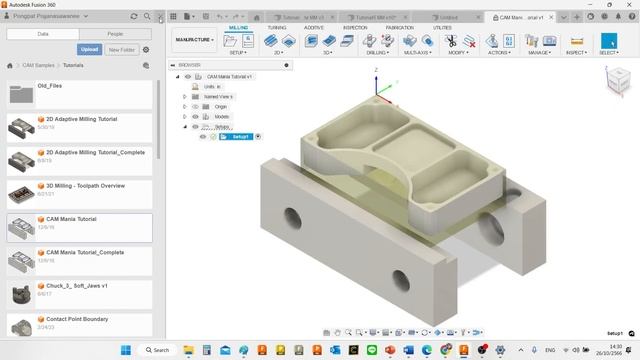Open the user account name dropdown
This screenshot has width=640, height=360.
click(x=51, y=16)
